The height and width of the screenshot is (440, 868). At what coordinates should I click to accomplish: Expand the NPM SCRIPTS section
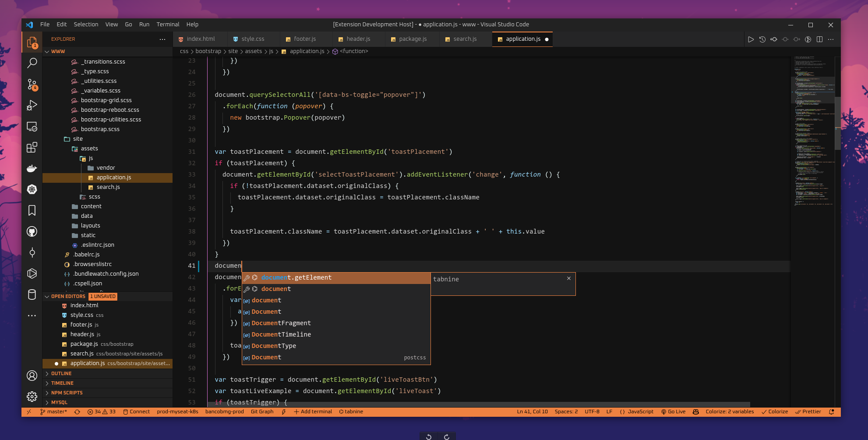point(67,393)
